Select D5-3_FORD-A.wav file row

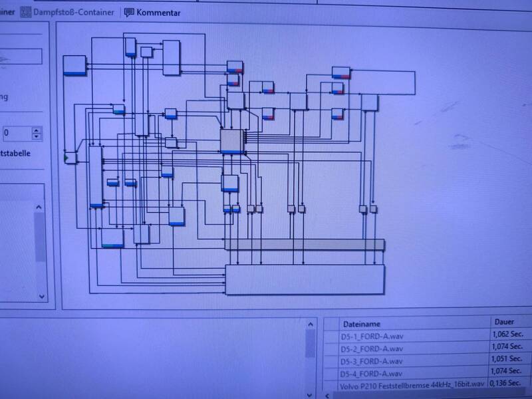pyautogui.click(x=372, y=361)
